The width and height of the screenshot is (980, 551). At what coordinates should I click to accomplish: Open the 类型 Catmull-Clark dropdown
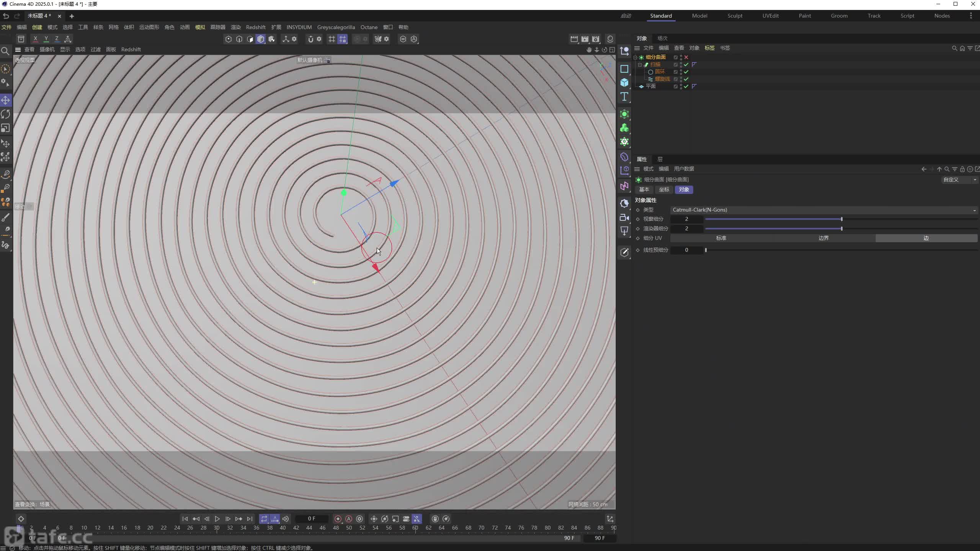click(x=824, y=210)
